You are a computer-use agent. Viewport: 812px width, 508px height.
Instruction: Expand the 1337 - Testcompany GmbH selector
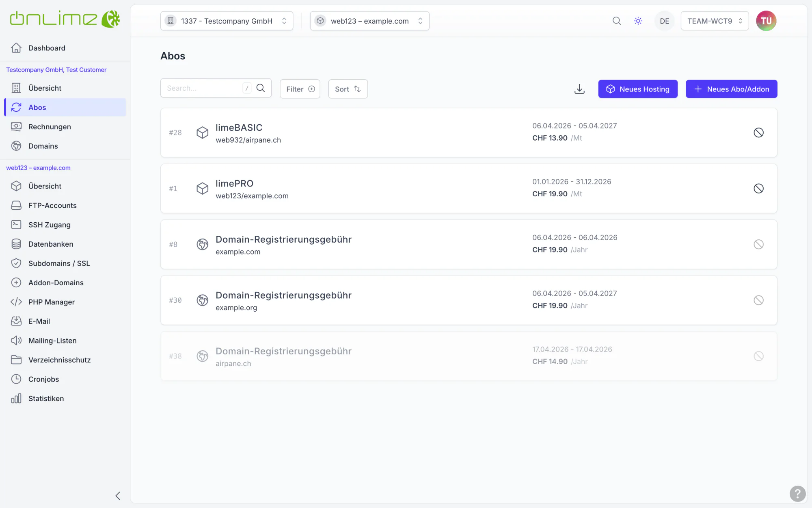227,21
